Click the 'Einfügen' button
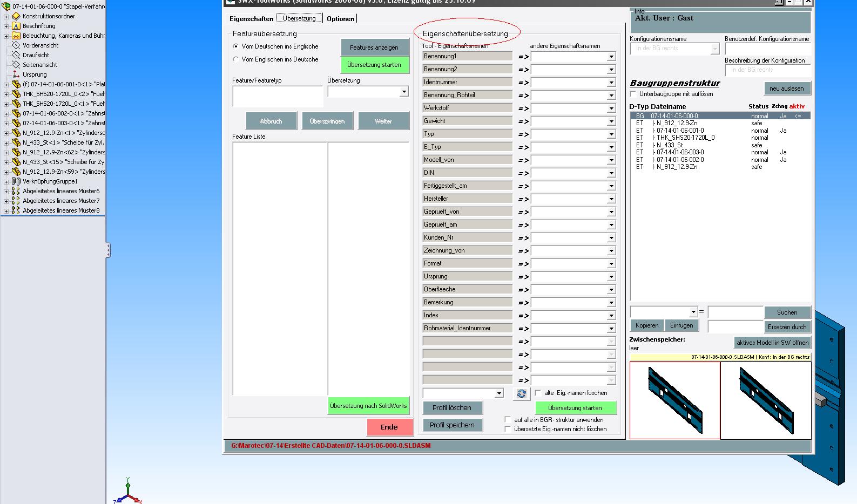Screen dimensions: 857x504 click(x=681, y=325)
